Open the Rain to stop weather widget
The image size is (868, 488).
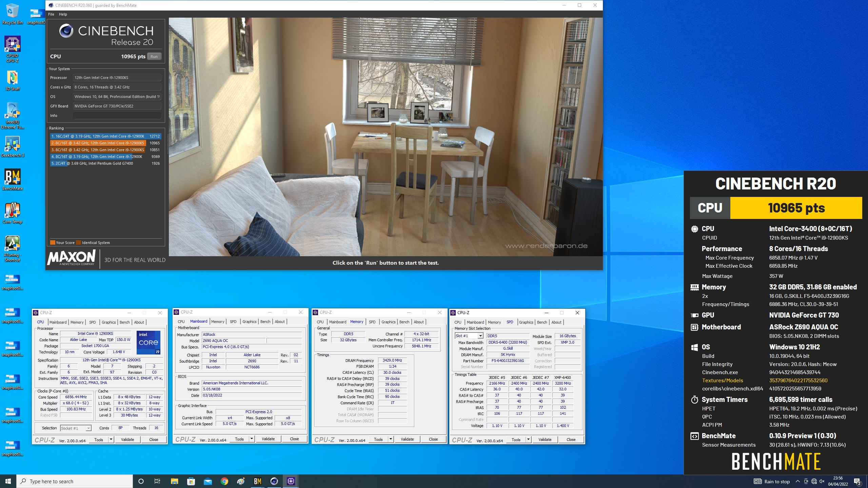click(x=772, y=481)
